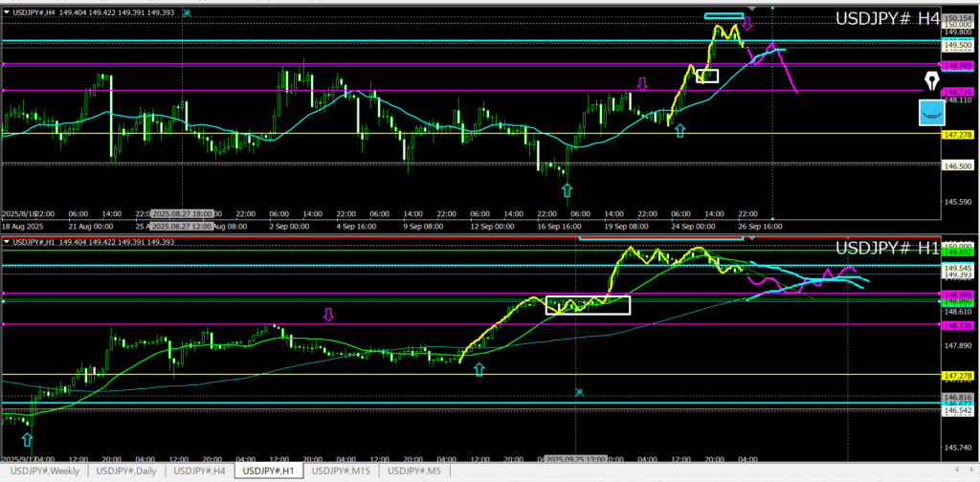Click the 148.336 magenta price label on H4
Screen dimensions: 980x482
958,92
